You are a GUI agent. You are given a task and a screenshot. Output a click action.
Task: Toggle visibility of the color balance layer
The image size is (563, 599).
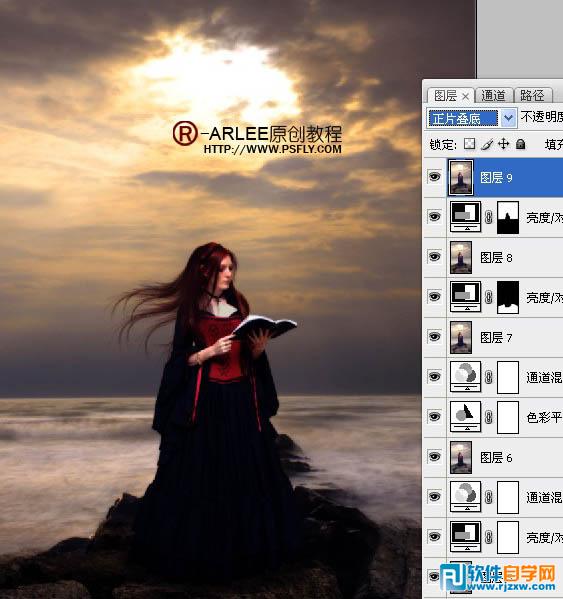434,417
